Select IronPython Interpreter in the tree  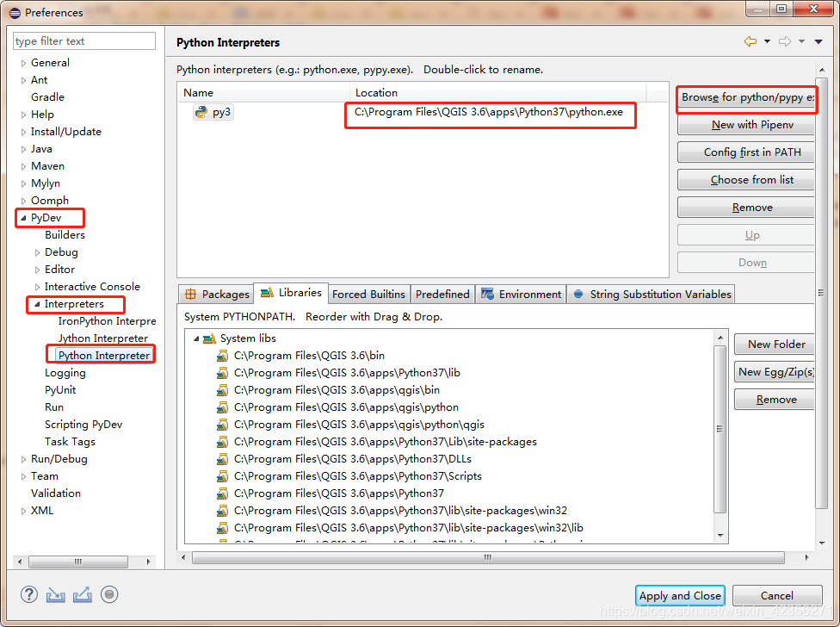107,321
